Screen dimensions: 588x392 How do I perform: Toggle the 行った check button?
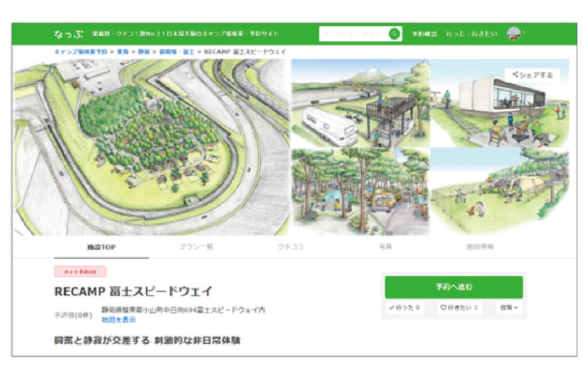[405, 308]
